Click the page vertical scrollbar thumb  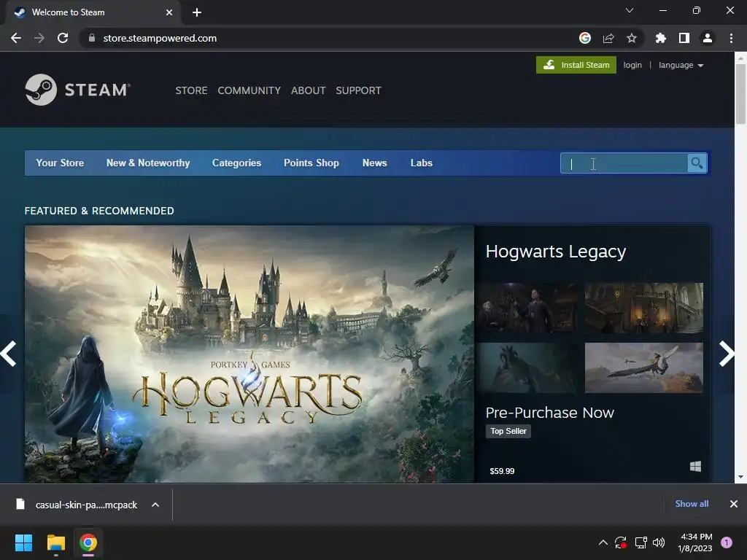click(740, 94)
